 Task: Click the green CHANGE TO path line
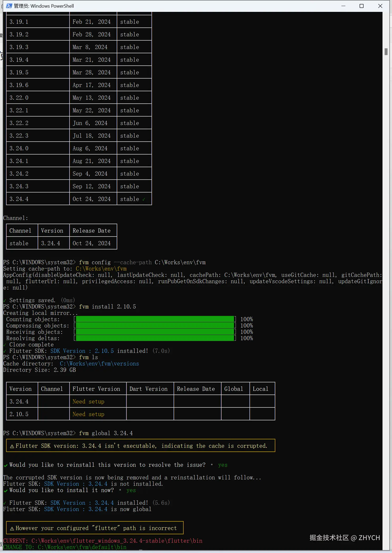65,547
